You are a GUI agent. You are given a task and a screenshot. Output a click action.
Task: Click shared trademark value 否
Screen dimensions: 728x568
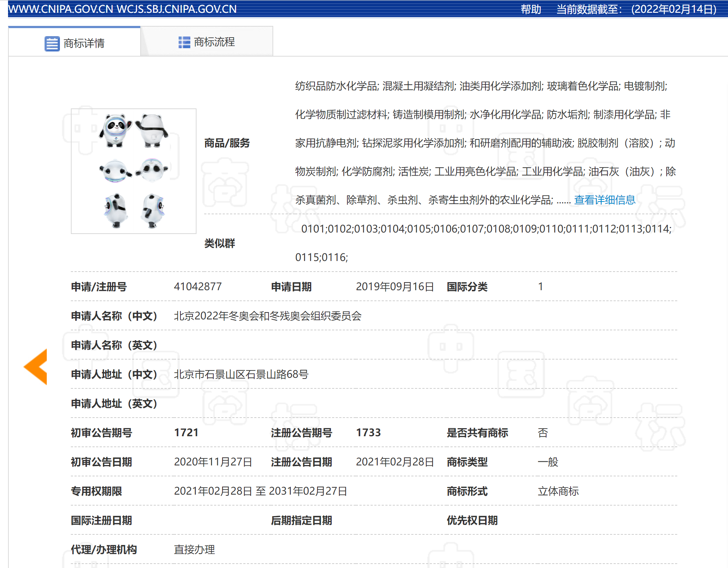(543, 433)
